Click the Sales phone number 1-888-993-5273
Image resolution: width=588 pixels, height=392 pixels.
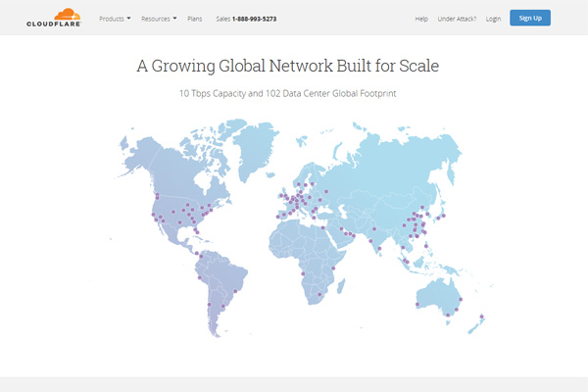(254, 19)
